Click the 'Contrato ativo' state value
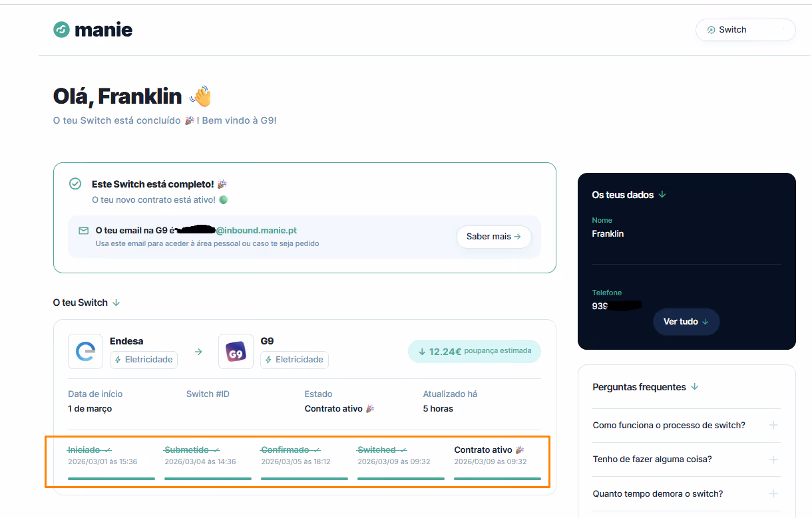Image resolution: width=812 pixels, height=518 pixels. point(339,409)
